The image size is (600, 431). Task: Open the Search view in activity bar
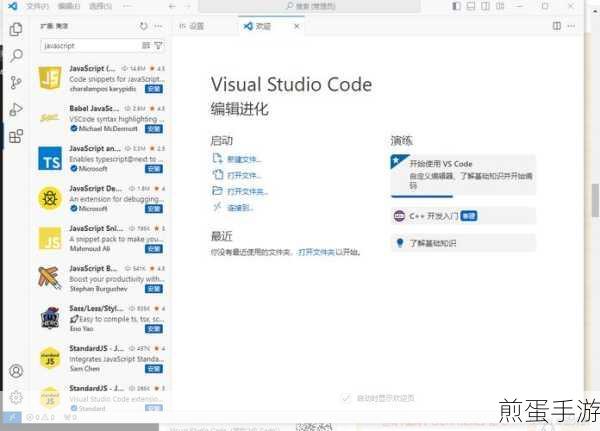point(16,56)
